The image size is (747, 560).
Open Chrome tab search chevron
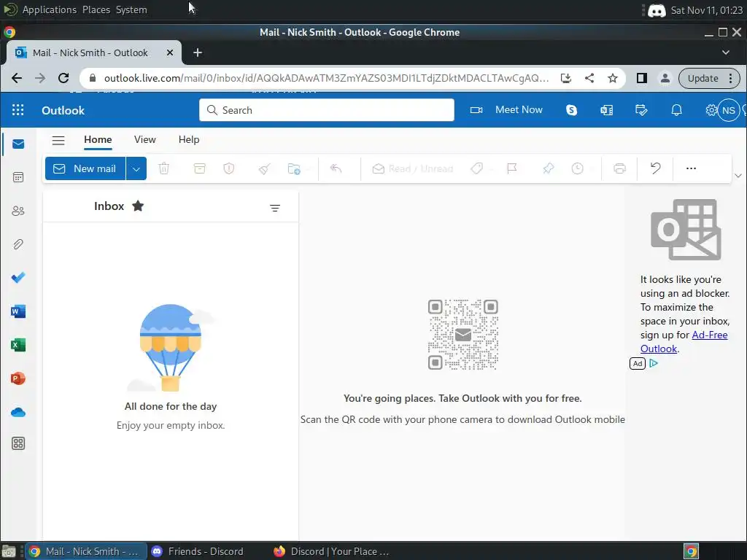(x=726, y=52)
